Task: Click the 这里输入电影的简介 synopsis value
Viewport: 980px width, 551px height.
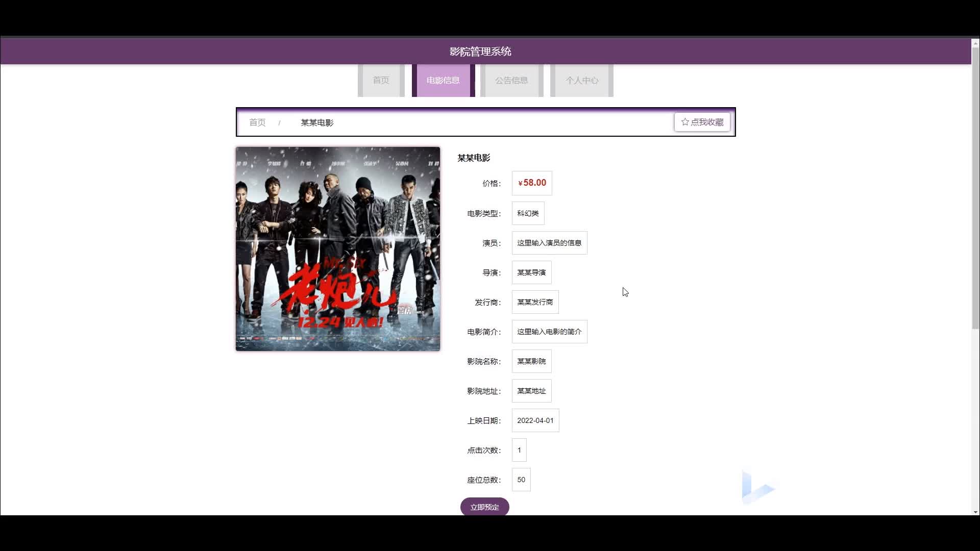Action: 549,332
